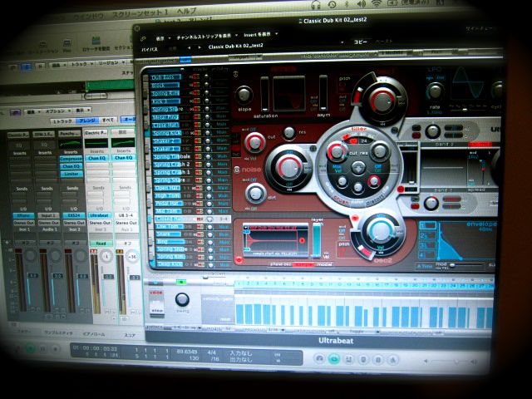Open the スクリーンセット menu

[x=140, y=14]
